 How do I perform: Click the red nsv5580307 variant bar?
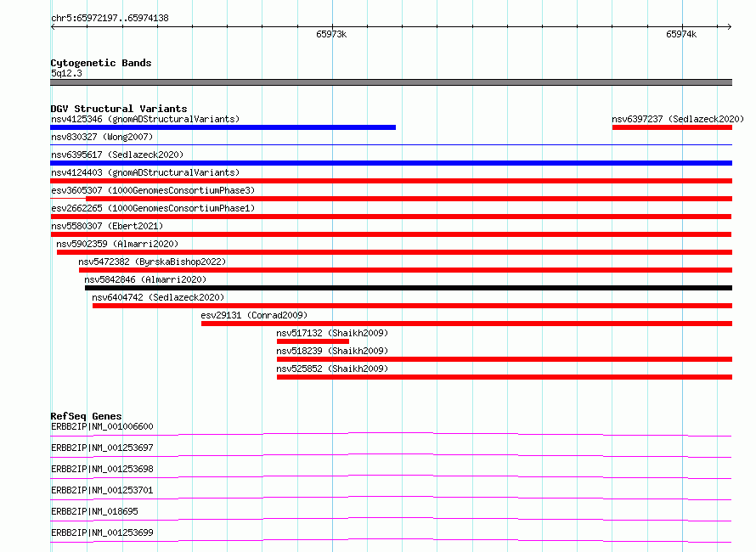click(x=391, y=234)
